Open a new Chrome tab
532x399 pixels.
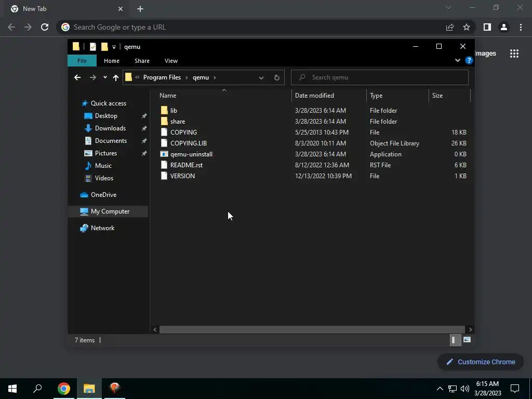(140, 9)
